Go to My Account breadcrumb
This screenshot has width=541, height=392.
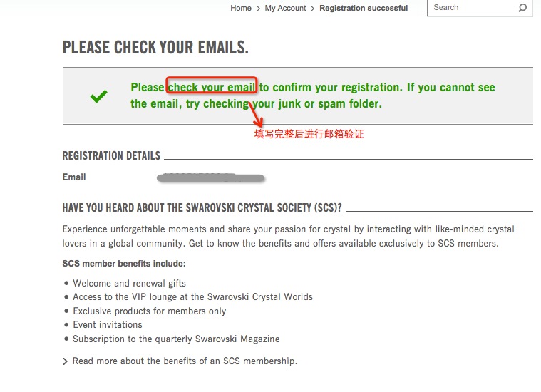285,8
